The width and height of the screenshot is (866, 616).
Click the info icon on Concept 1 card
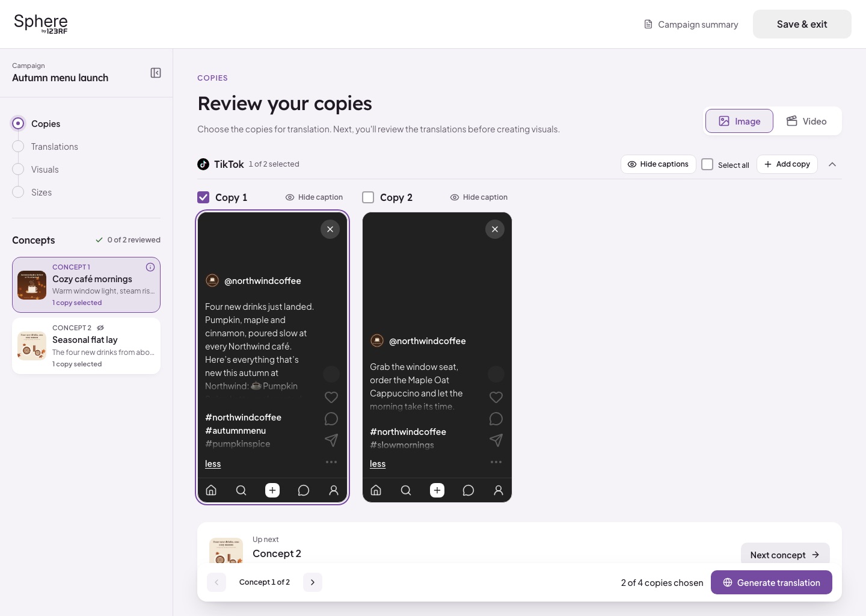tap(150, 267)
